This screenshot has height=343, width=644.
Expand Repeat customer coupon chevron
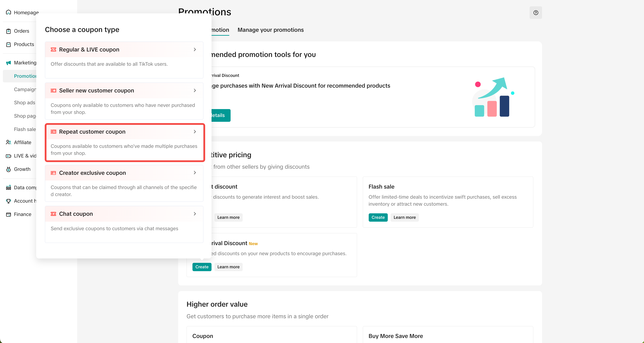tap(195, 132)
